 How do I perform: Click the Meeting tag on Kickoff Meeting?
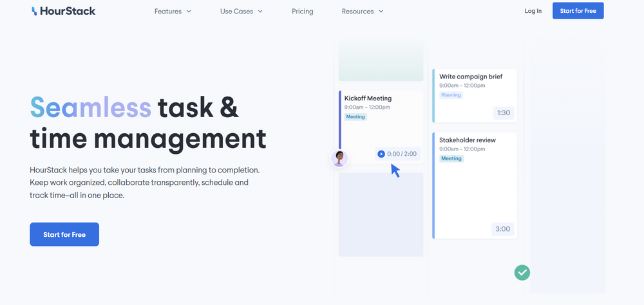coord(355,117)
